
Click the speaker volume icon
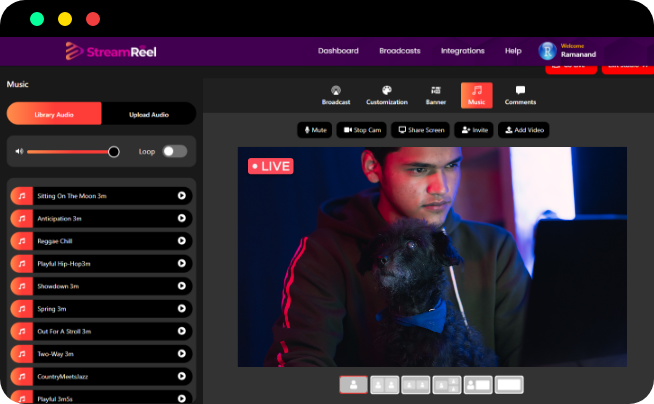click(x=18, y=152)
